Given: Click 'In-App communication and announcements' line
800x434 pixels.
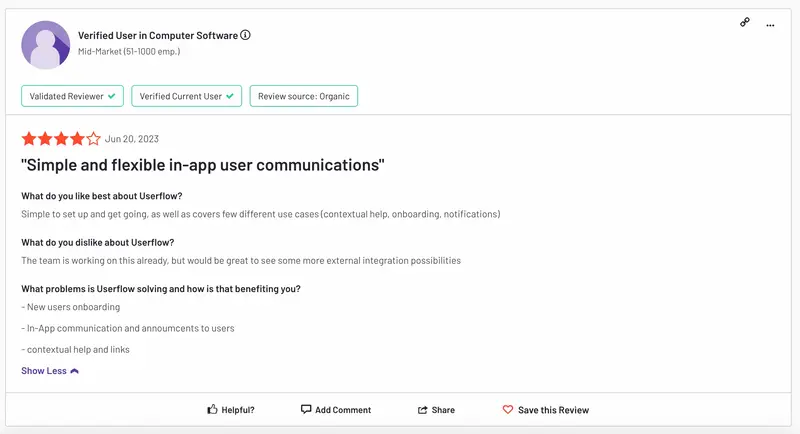Looking at the screenshot, I should [x=128, y=328].
